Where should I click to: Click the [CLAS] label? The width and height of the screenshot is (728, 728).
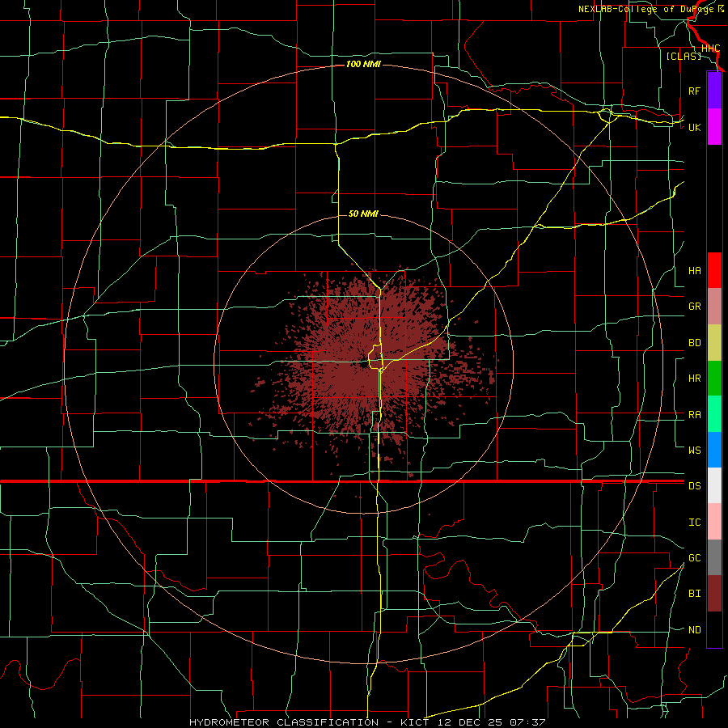tap(684, 56)
